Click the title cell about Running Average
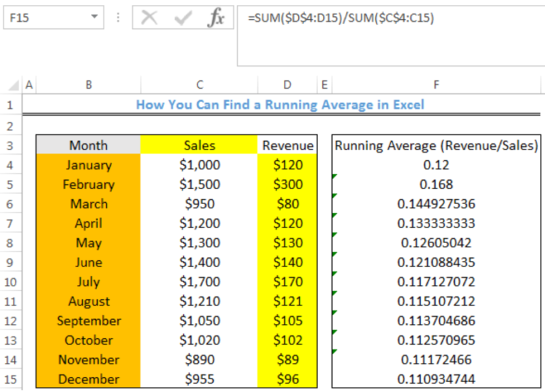 click(x=280, y=105)
